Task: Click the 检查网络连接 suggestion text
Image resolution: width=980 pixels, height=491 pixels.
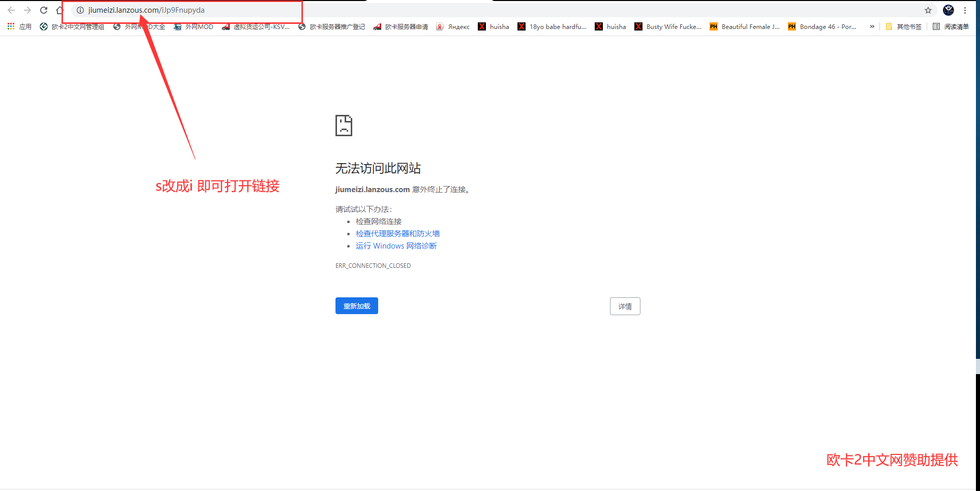Action: coord(379,221)
